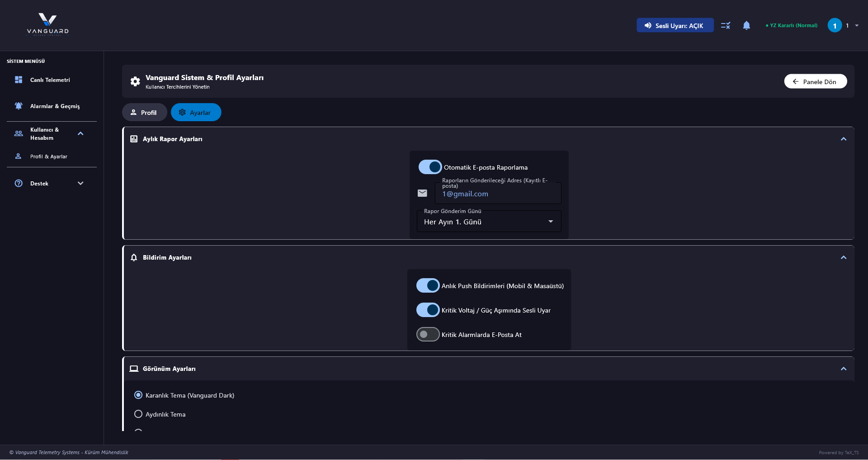Click YZ Kararlı (Normal) status indicator

tap(792, 25)
